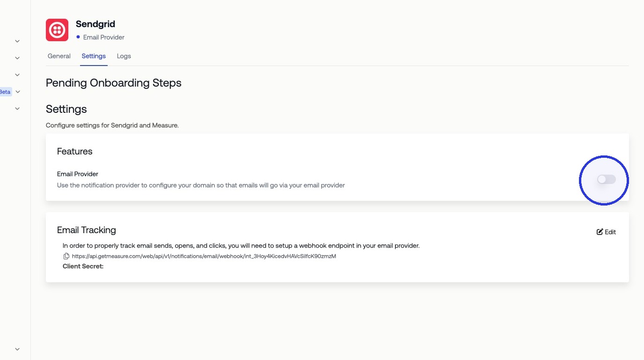Expand the topmost sidebar chevron

click(17, 41)
